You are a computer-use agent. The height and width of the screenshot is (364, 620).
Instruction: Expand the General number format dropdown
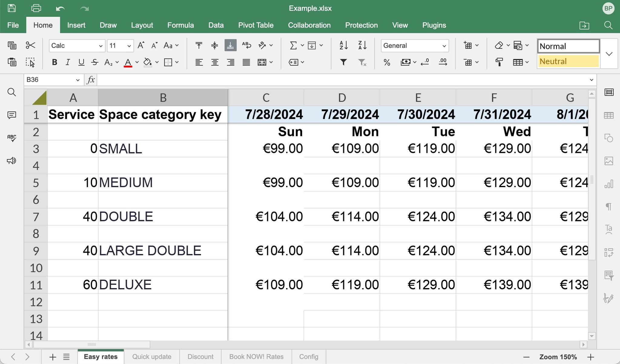coord(414,46)
